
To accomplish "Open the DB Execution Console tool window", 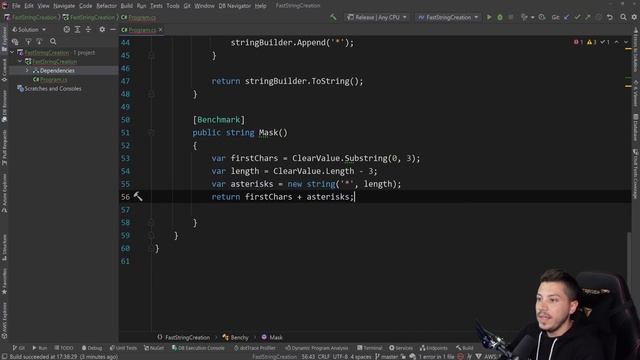I will (x=198, y=348).
